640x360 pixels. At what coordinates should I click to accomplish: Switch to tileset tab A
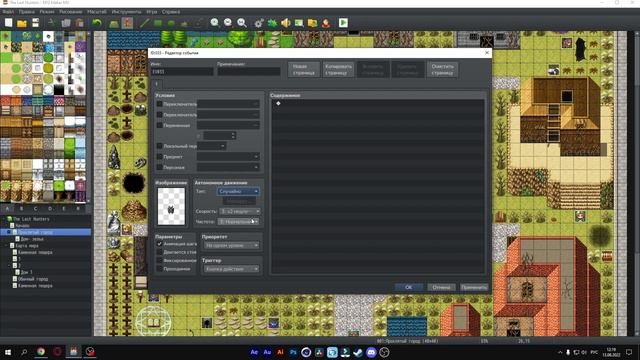click(x=7, y=209)
